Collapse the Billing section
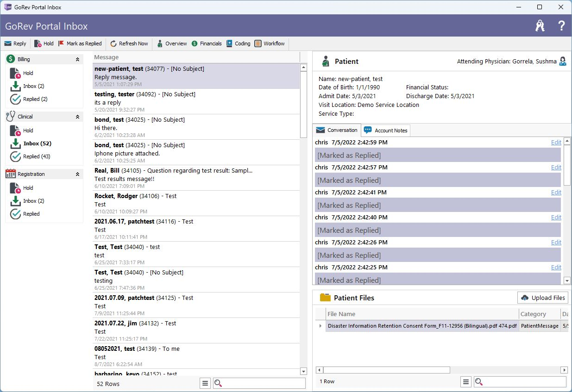Viewport: 572px width, 392px height. [x=77, y=59]
